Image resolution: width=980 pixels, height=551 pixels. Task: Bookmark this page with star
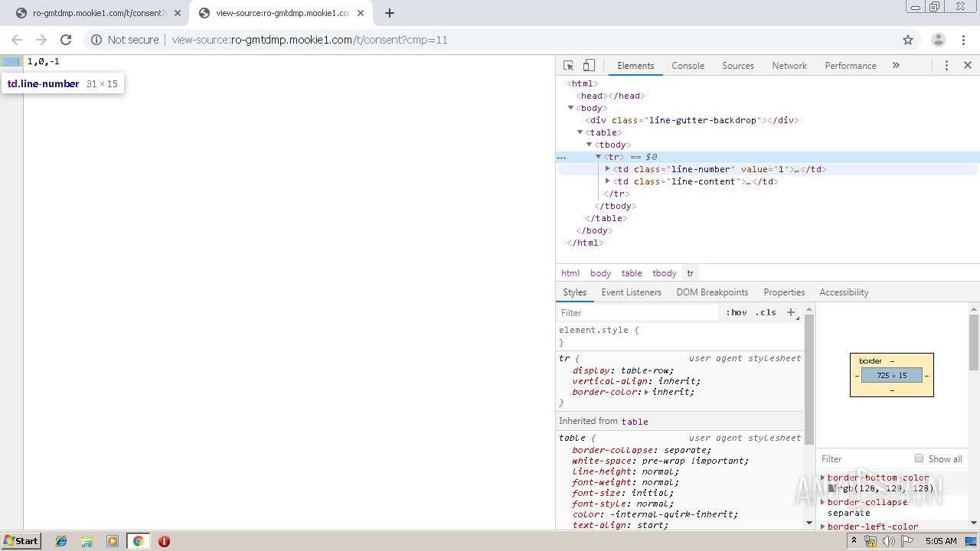click(908, 40)
